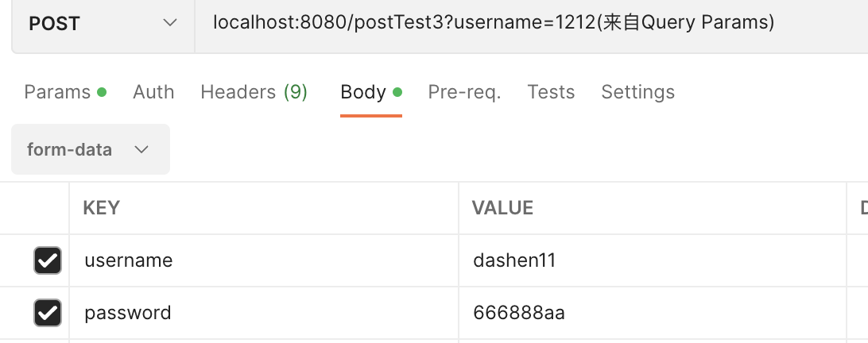Image resolution: width=868 pixels, height=343 pixels.
Task: Expand the form-data body type dropdown
Action: pyautogui.click(x=90, y=149)
